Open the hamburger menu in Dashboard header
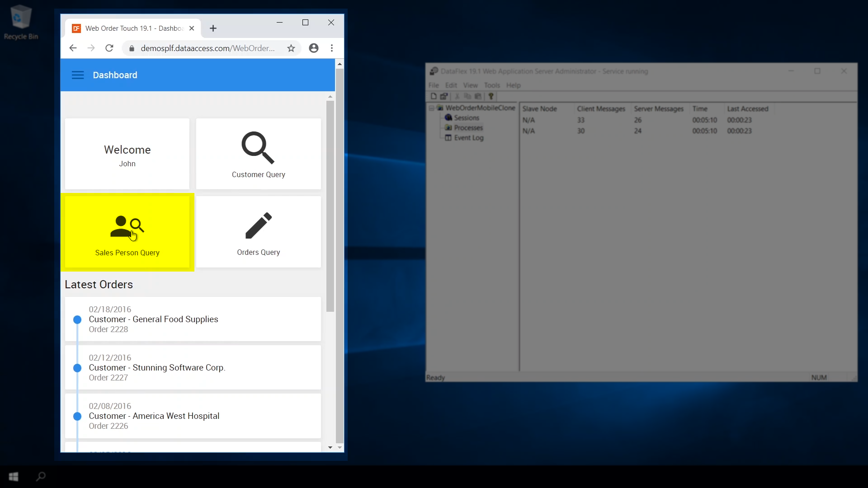 (x=78, y=75)
